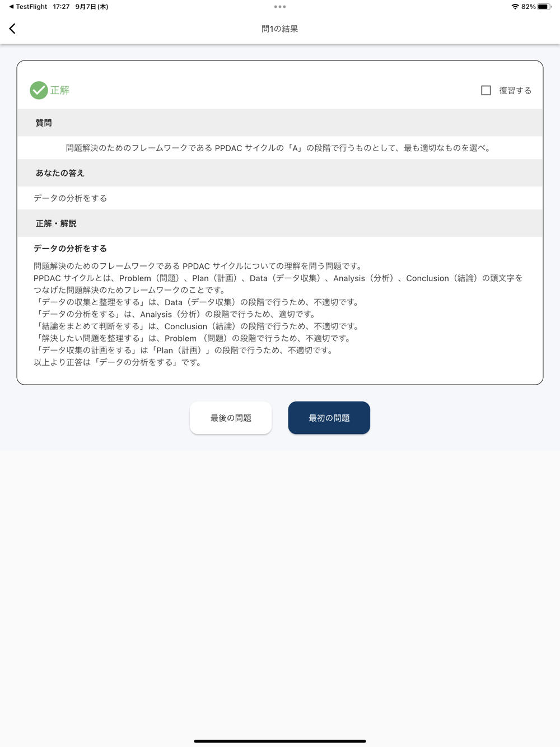Tap the home indicator bar

coord(280,741)
